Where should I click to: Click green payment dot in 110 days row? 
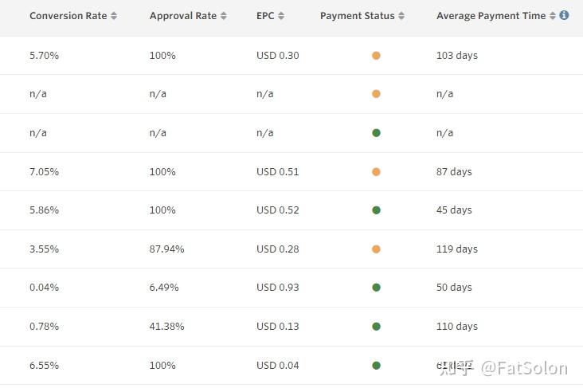click(x=376, y=327)
